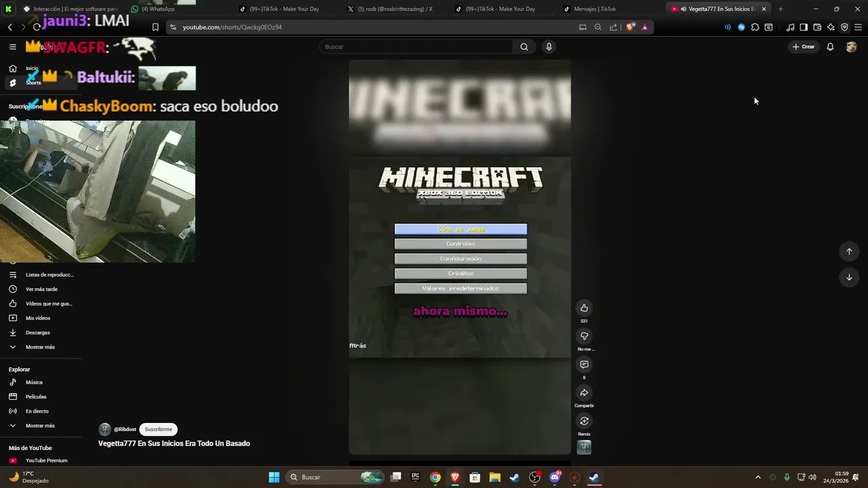Screen dimensions: 868x488
Task: Open the Short's audio source thumbnail
Action: [584, 447]
